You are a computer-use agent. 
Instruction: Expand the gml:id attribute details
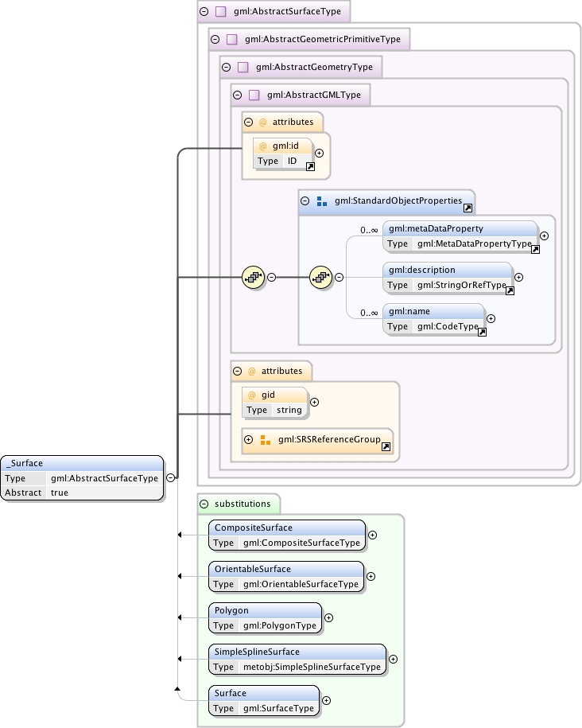coord(320,154)
